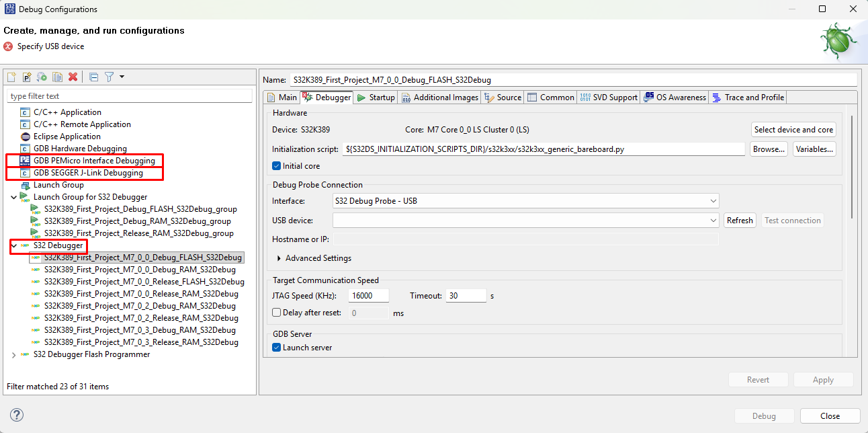Screen dimensions: 868x433
Task: Switch to the SVD Support tab
Action: click(x=608, y=97)
